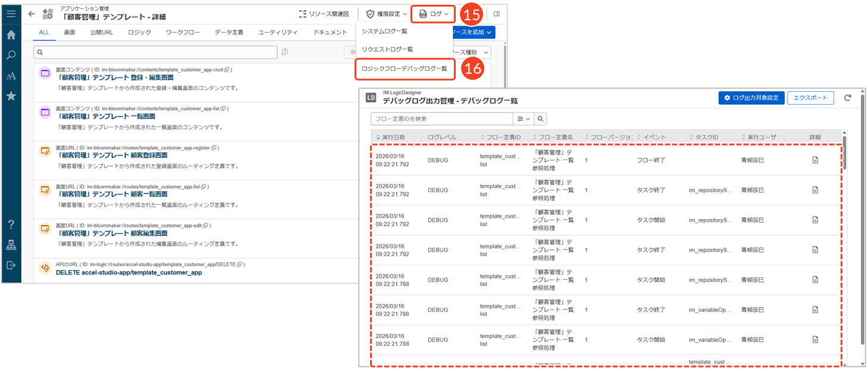Refresh the debug log list
The height and width of the screenshot is (369, 868).
(848, 98)
